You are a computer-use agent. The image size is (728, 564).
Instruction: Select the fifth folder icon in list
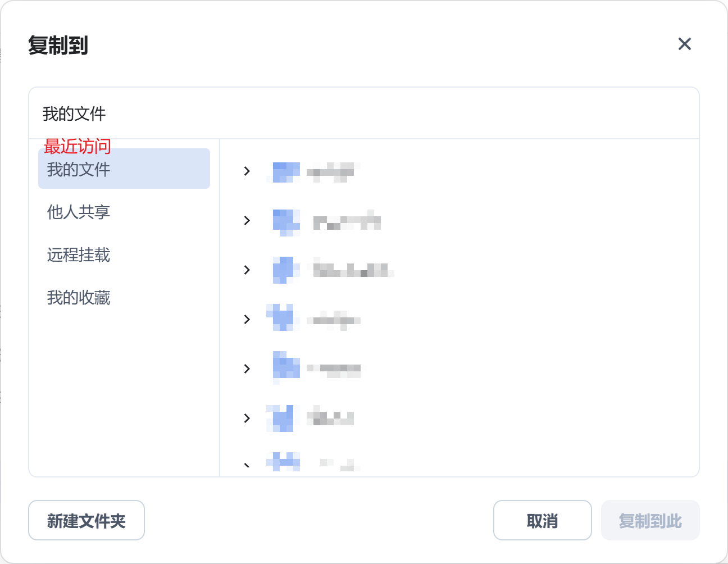point(286,366)
